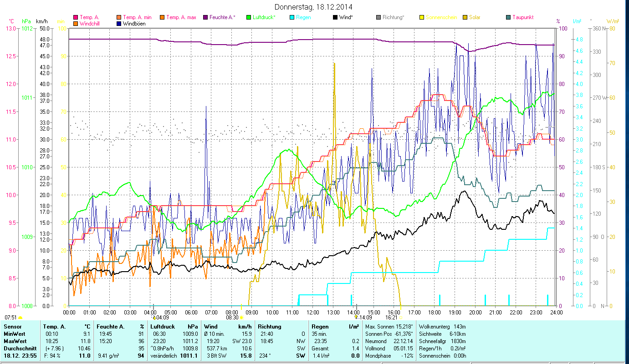Select the Solar legend label
The width and height of the screenshot is (629, 364).
click(x=476, y=17)
